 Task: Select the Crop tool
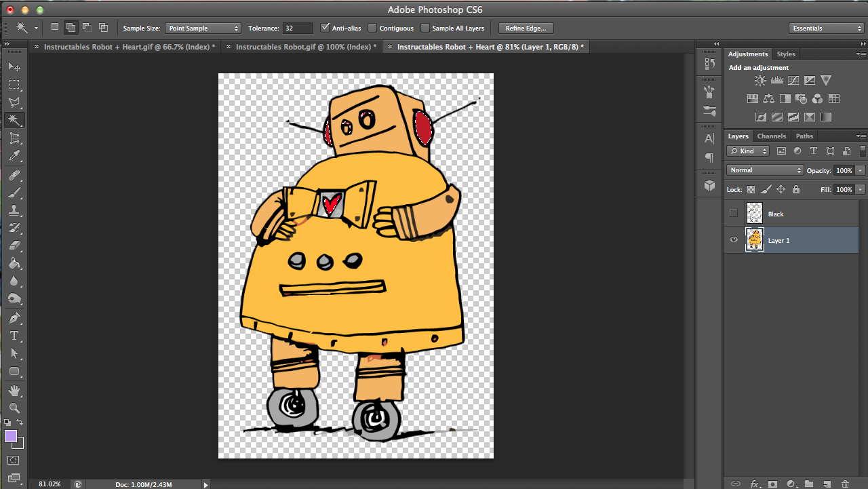click(x=14, y=138)
